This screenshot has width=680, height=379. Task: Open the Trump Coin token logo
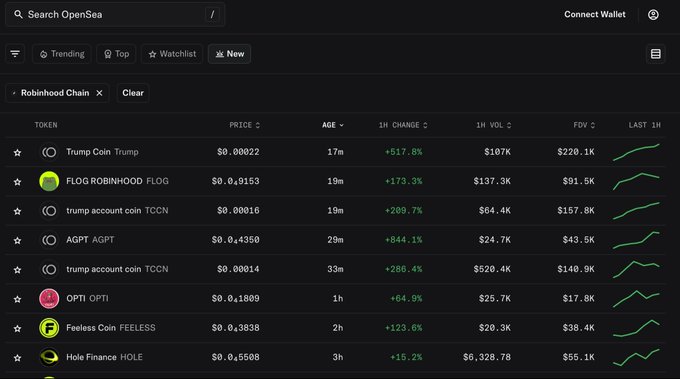(x=49, y=152)
